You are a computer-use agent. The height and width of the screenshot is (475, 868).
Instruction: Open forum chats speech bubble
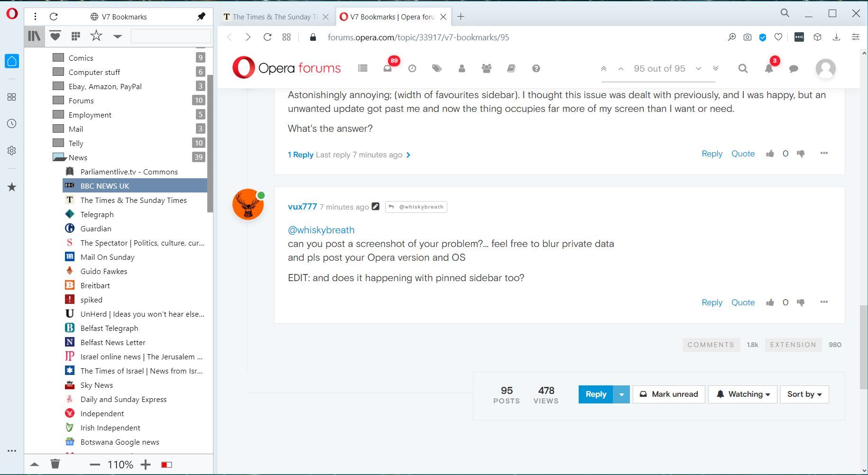coord(794,69)
